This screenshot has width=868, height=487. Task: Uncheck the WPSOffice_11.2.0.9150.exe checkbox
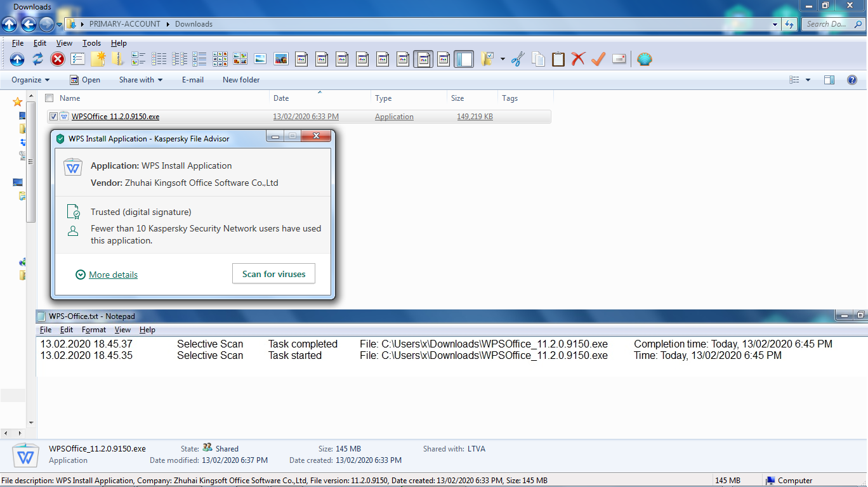tap(53, 117)
